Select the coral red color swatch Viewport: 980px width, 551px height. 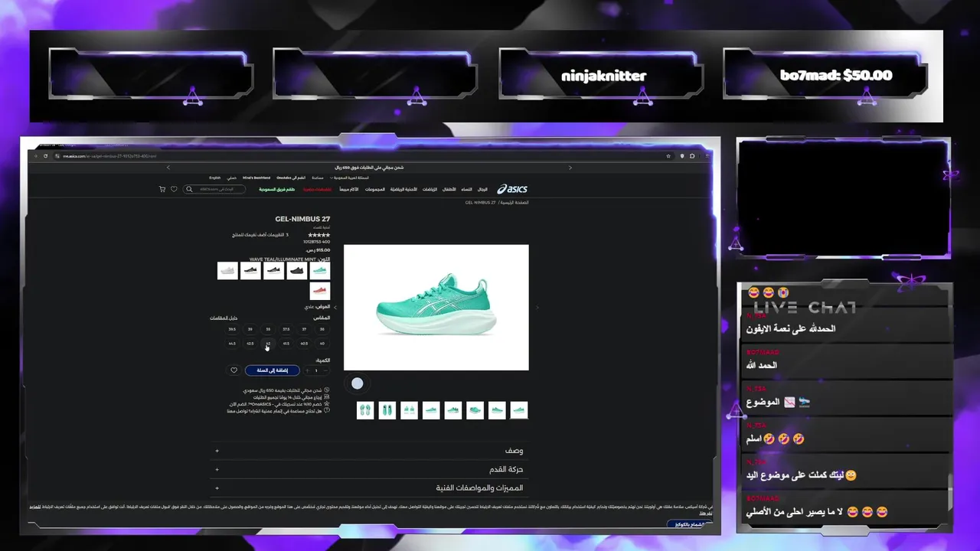[x=320, y=291]
